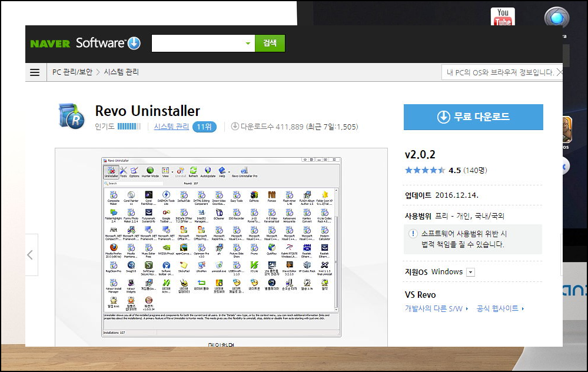This screenshot has width=588, height=372.
Task: Click the five-star rating display
Action: tap(425, 170)
